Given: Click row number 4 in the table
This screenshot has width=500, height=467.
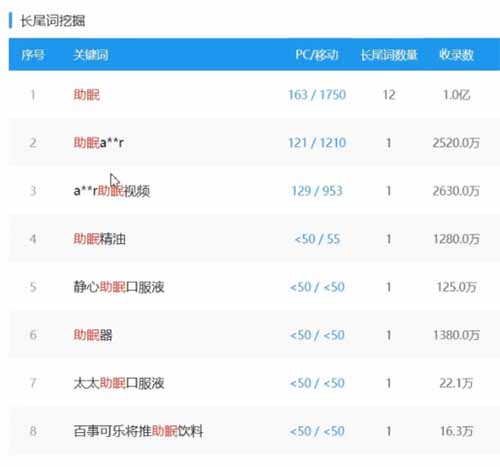Looking at the screenshot, I should (33, 239).
